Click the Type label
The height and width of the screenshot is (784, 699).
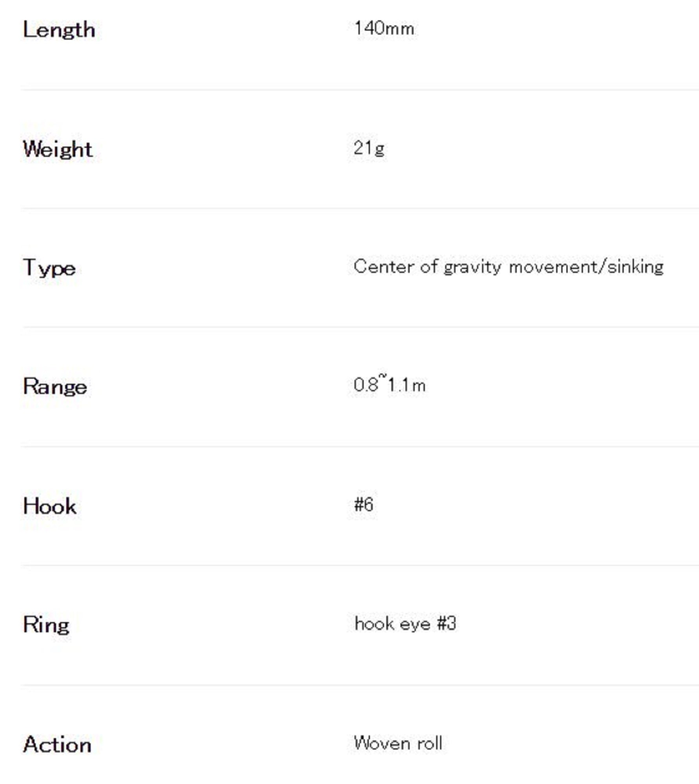[49, 269]
